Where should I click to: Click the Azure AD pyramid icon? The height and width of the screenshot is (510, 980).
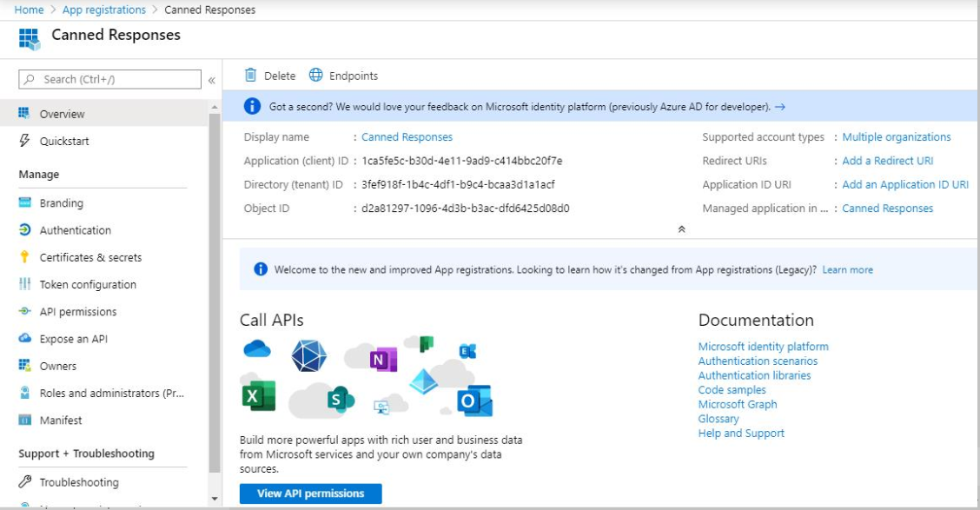tap(423, 381)
